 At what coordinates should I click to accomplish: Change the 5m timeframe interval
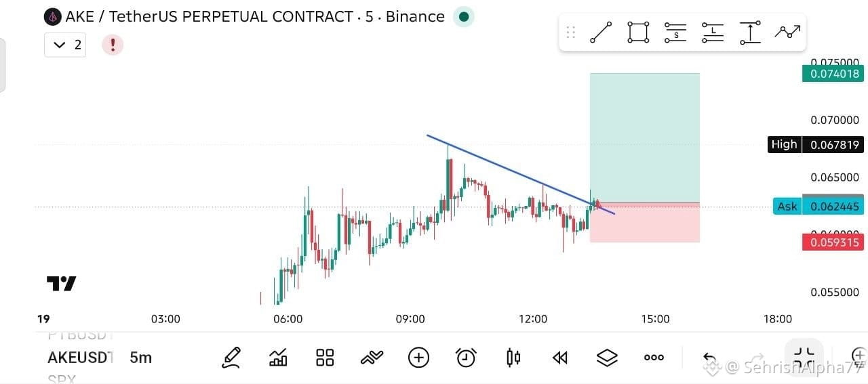point(140,358)
